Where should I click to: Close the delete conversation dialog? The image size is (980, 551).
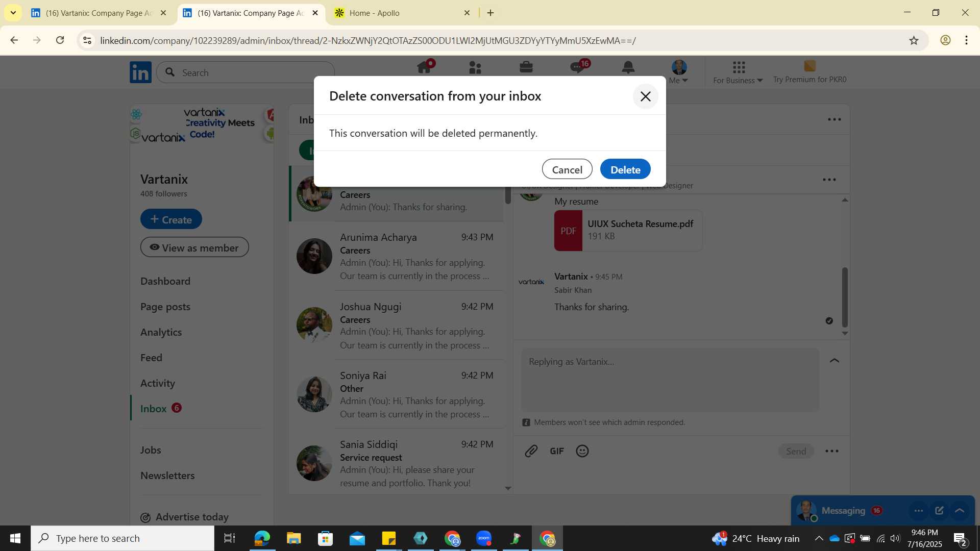click(645, 96)
